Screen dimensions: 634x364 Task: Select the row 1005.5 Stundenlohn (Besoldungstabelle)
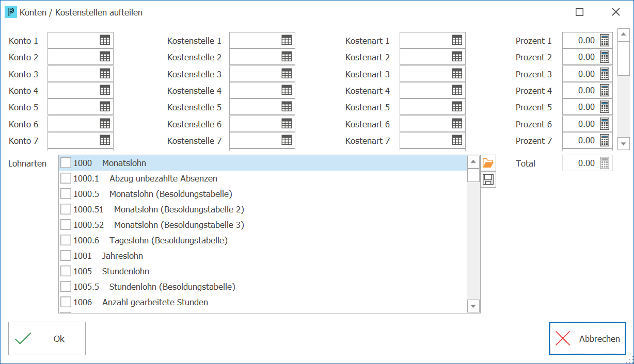tap(263, 287)
